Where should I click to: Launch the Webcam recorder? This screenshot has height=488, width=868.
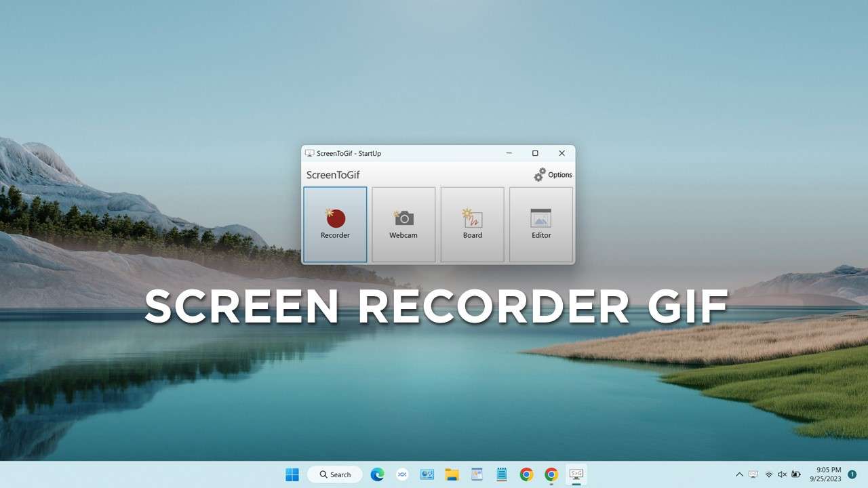point(403,224)
